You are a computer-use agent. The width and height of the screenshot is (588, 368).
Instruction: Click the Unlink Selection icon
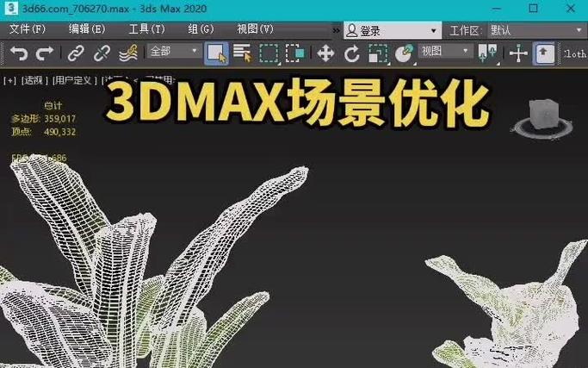point(102,53)
